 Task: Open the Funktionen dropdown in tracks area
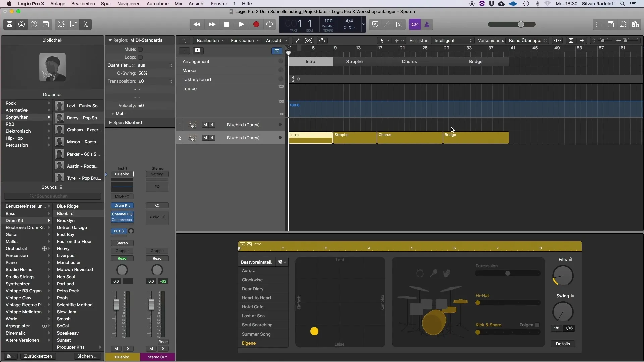(x=245, y=40)
